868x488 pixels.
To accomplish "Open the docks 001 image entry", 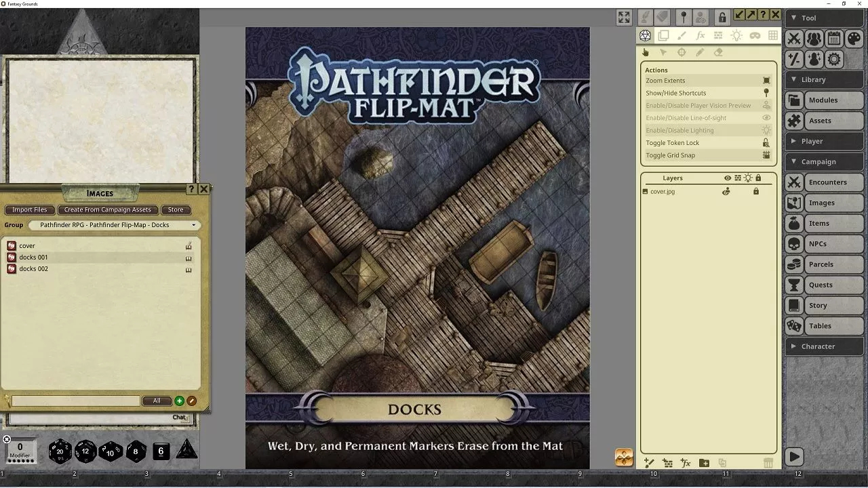I will click(x=100, y=258).
